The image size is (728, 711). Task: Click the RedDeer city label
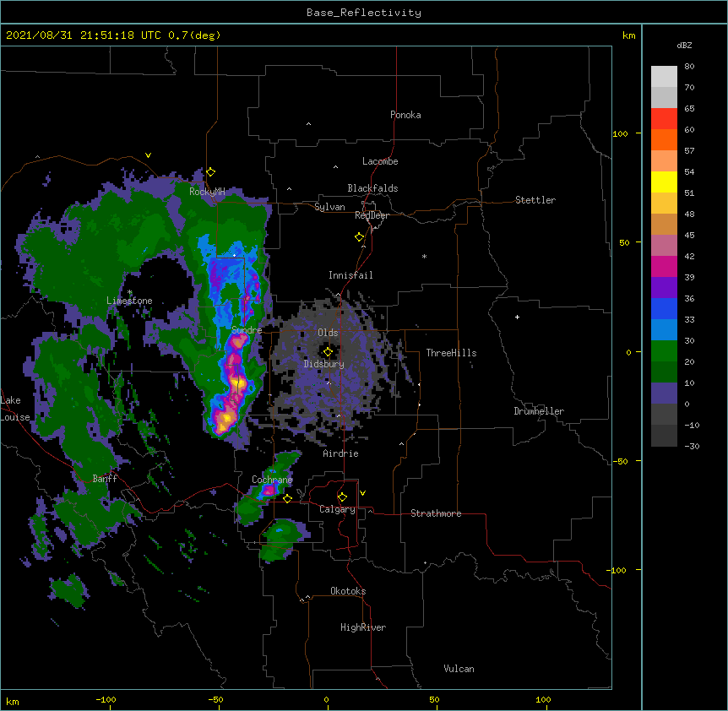[372, 215]
